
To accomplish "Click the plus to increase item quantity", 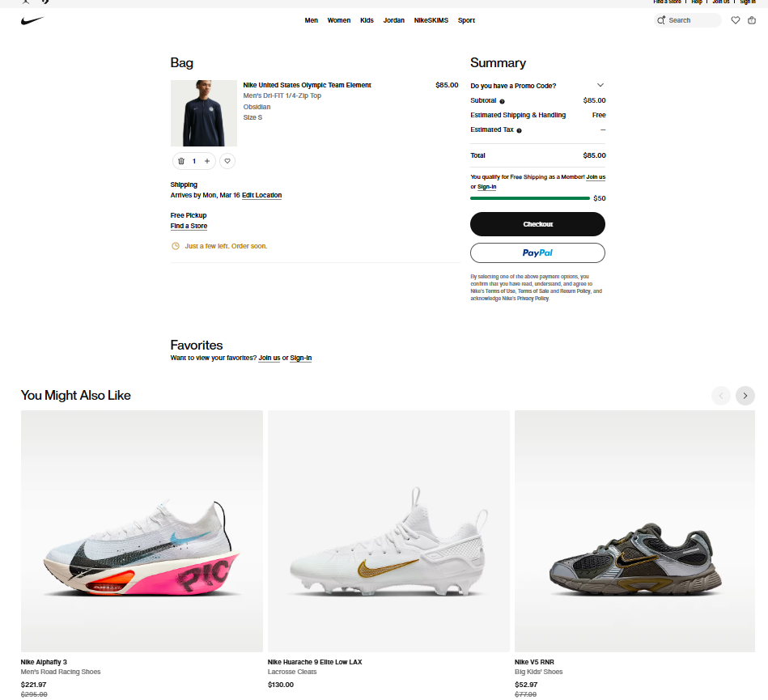I will pyautogui.click(x=207, y=161).
